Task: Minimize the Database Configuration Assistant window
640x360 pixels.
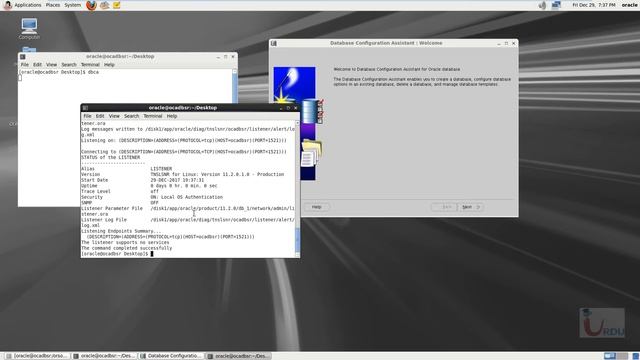Action: click(499, 43)
